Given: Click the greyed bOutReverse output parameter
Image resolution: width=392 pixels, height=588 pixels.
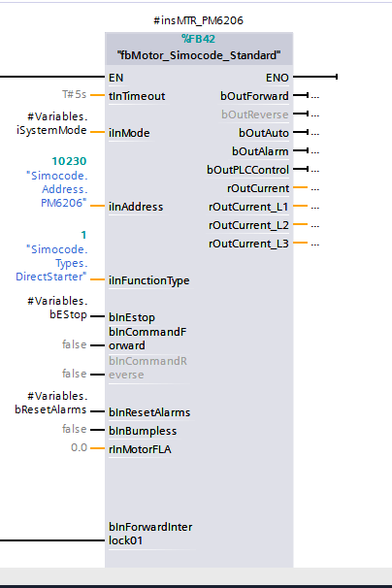Looking at the screenshot, I should 255,114.
